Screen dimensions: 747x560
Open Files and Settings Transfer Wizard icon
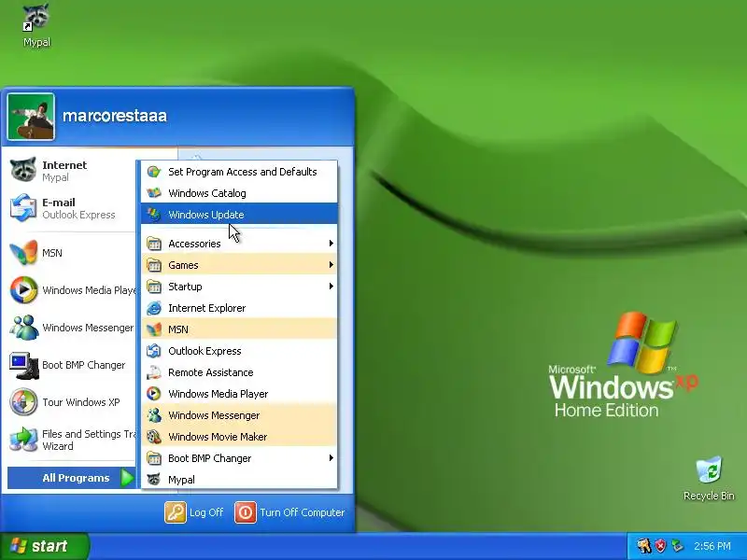coord(22,439)
